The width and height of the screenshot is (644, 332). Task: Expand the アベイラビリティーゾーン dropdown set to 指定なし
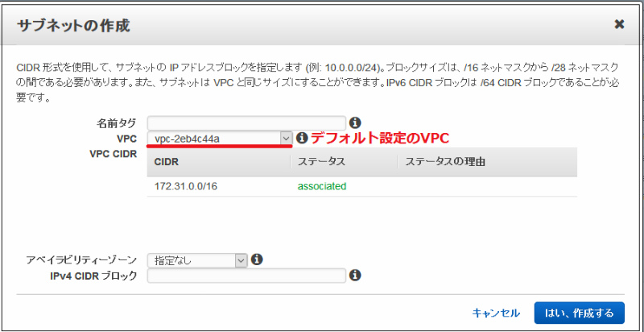click(197, 260)
